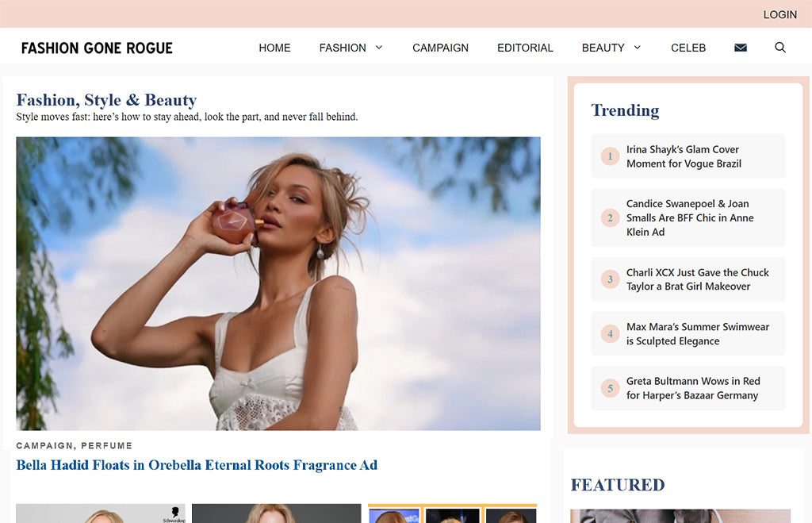Click the number 1 trending badge
Viewport: 812px width, 523px height.
pos(610,156)
